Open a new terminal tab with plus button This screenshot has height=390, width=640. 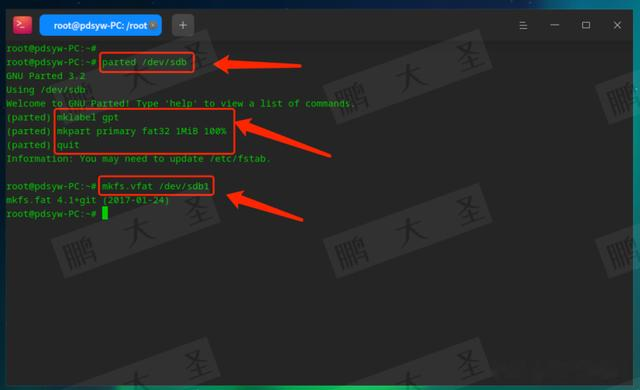click(183, 25)
